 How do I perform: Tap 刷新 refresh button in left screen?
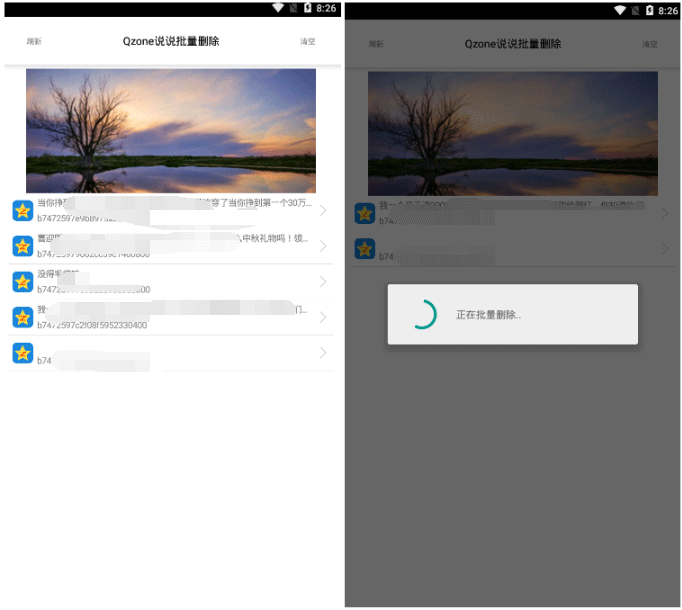pos(34,42)
